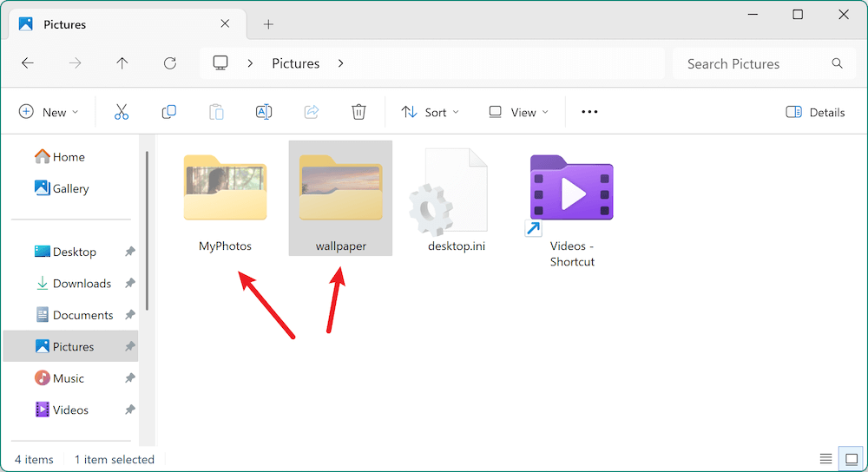
Task: Unpin Documents using its pin icon
Action: 129,315
